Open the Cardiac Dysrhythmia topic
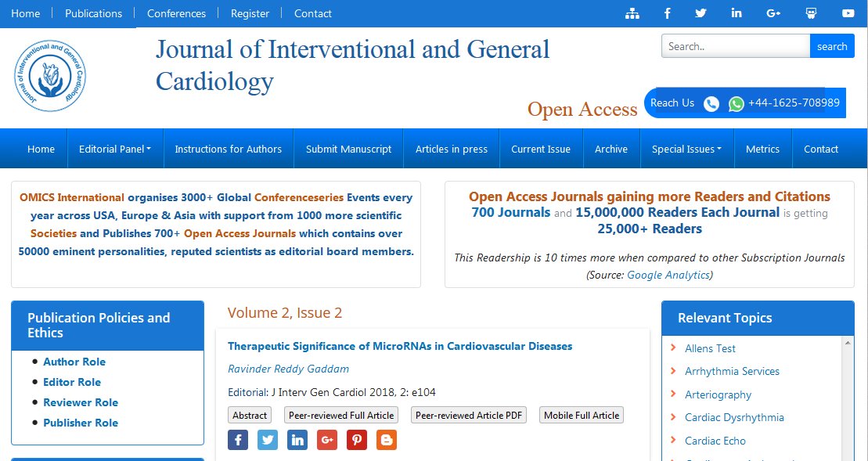 click(734, 417)
